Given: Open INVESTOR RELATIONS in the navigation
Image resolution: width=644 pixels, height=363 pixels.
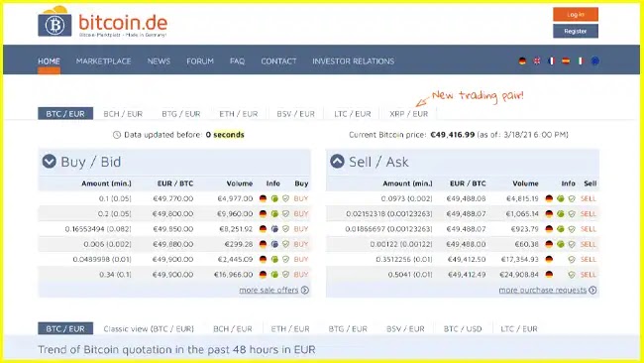Looking at the screenshot, I should [x=354, y=61].
